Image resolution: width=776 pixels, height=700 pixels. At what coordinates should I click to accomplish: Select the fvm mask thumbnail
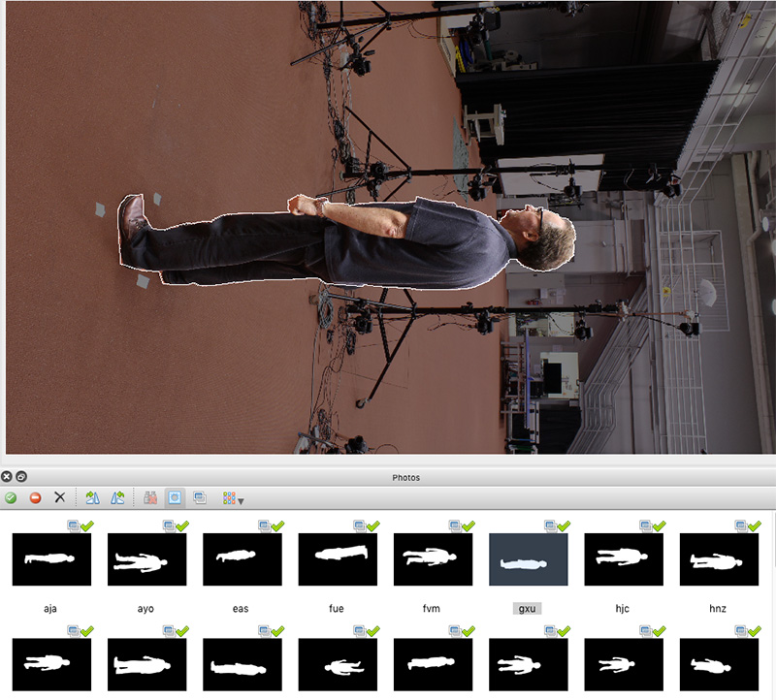pyautogui.click(x=433, y=559)
